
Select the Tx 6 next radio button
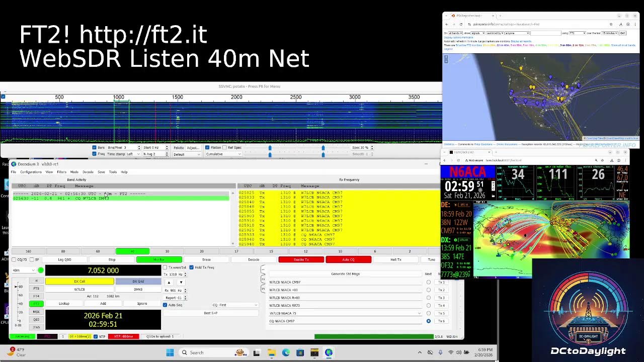429,321
